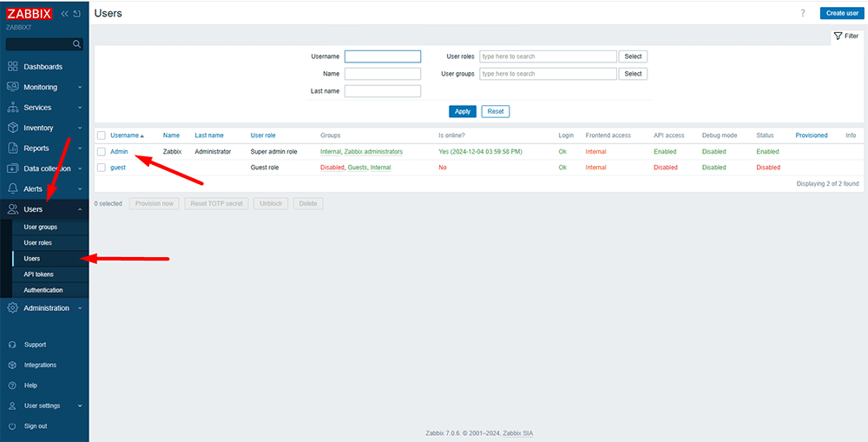Click the Inventory cube icon
868x442 pixels.
point(13,128)
